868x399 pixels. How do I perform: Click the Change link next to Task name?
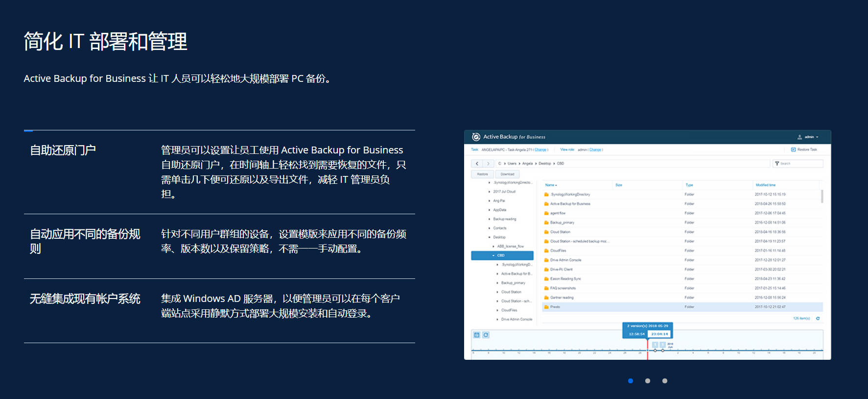tap(540, 150)
